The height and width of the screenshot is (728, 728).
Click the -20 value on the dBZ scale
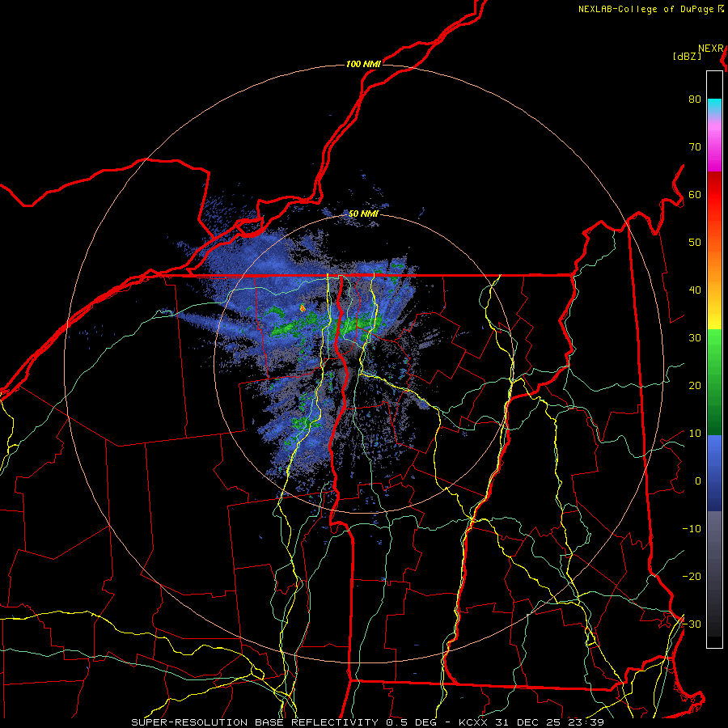click(x=692, y=576)
